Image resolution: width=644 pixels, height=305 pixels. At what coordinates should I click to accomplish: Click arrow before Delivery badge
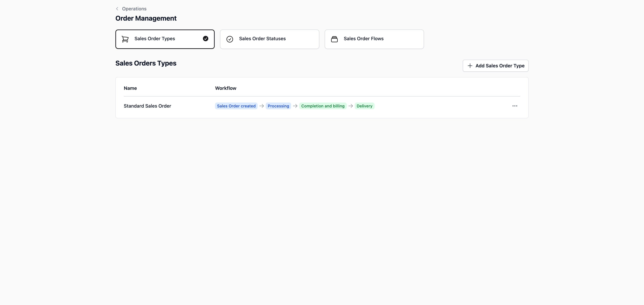[351, 106]
